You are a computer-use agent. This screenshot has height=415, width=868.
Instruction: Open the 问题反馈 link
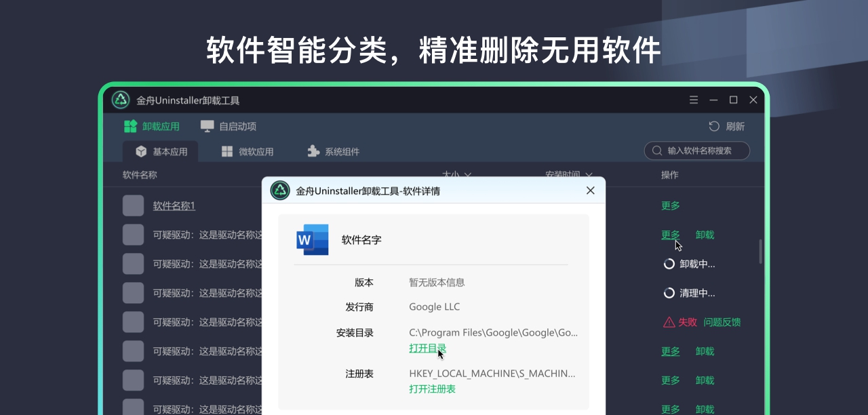(x=722, y=322)
